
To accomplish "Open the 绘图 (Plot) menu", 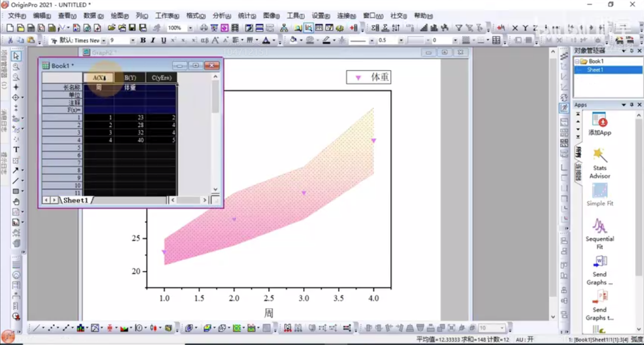I will (120, 16).
